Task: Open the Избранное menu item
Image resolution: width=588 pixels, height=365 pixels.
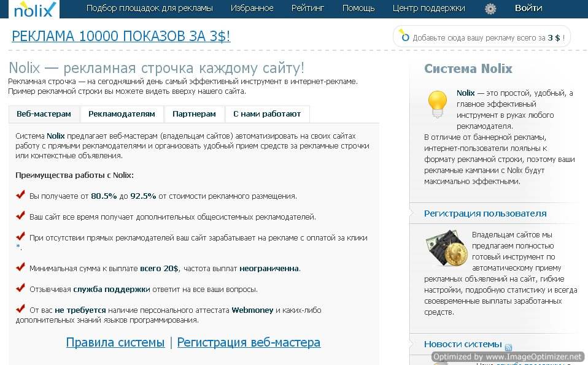Action: pyautogui.click(x=252, y=8)
